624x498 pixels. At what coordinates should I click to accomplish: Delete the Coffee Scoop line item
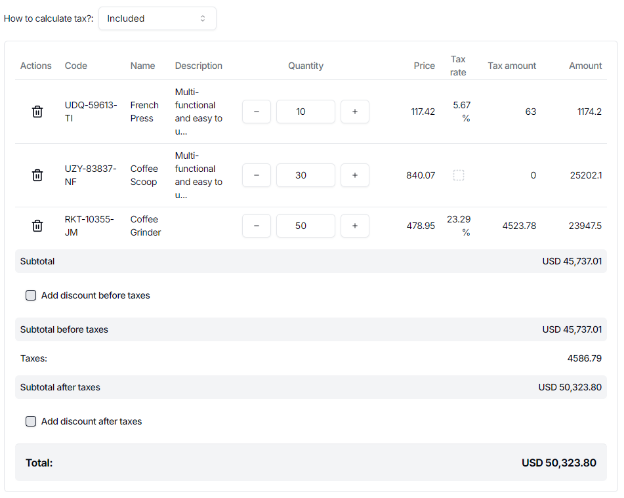click(37, 175)
